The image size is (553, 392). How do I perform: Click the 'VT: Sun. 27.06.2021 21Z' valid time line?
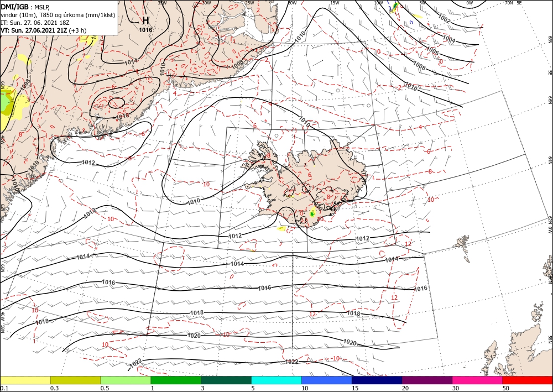coord(43,30)
